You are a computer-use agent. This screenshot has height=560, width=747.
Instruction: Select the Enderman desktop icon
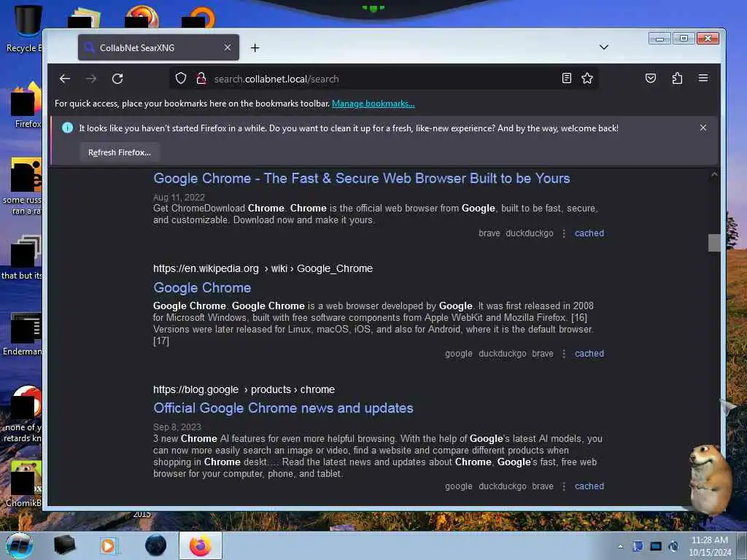[x=23, y=334]
